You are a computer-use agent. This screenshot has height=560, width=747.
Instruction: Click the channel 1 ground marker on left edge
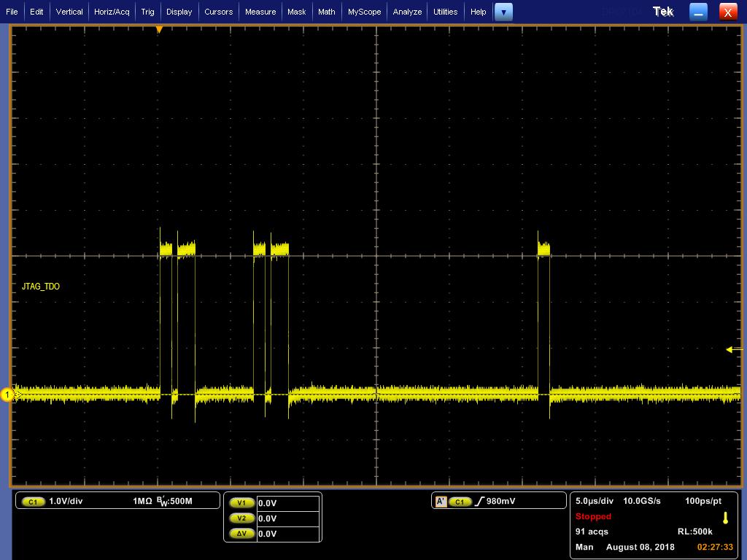[x=8, y=394]
